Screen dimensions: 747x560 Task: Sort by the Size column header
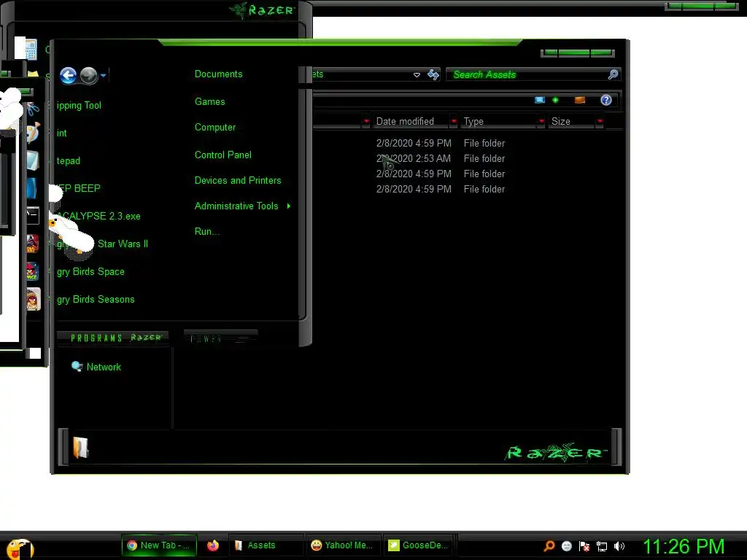pos(572,122)
